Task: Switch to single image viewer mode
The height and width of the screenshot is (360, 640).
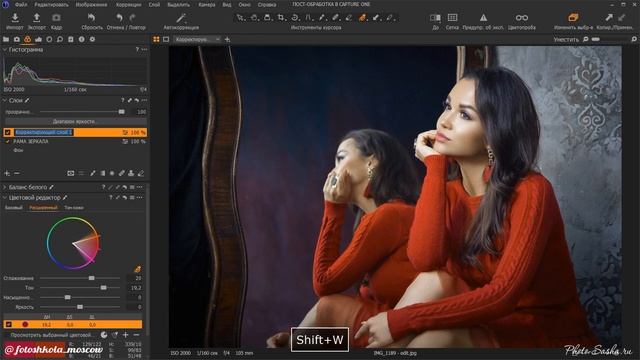Action: pos(166,39)
